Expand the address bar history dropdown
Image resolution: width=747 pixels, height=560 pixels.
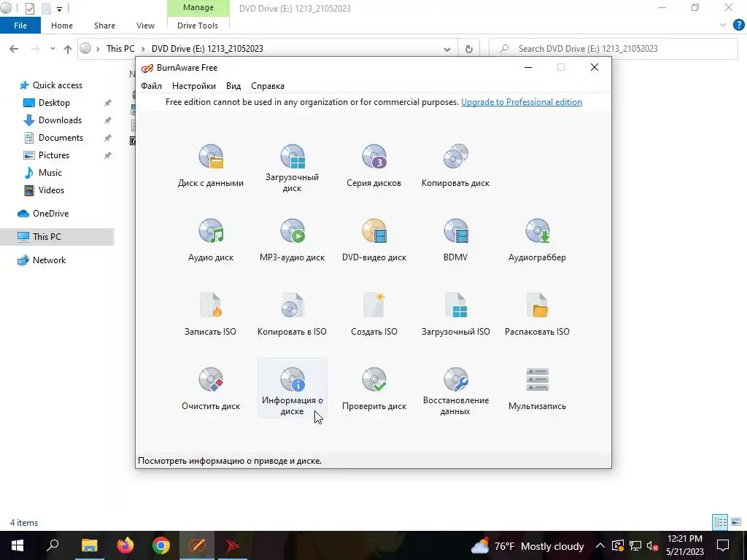click(447, 49)
